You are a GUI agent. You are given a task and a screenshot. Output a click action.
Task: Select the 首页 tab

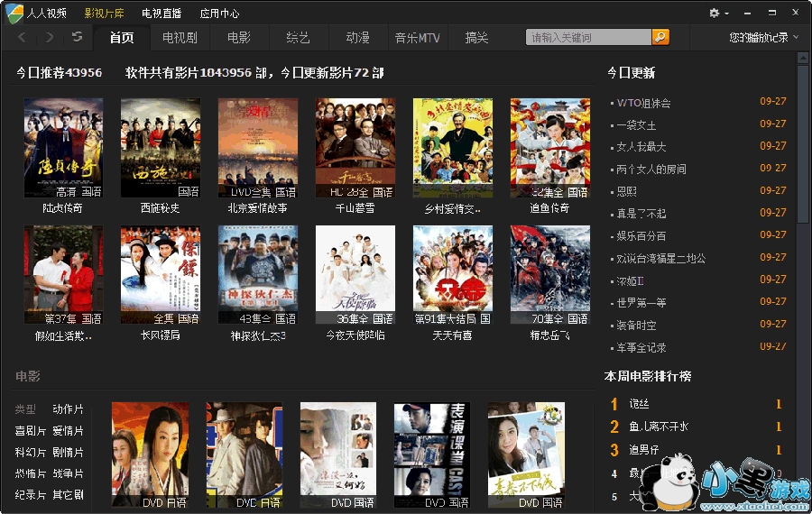coord(122,38)
